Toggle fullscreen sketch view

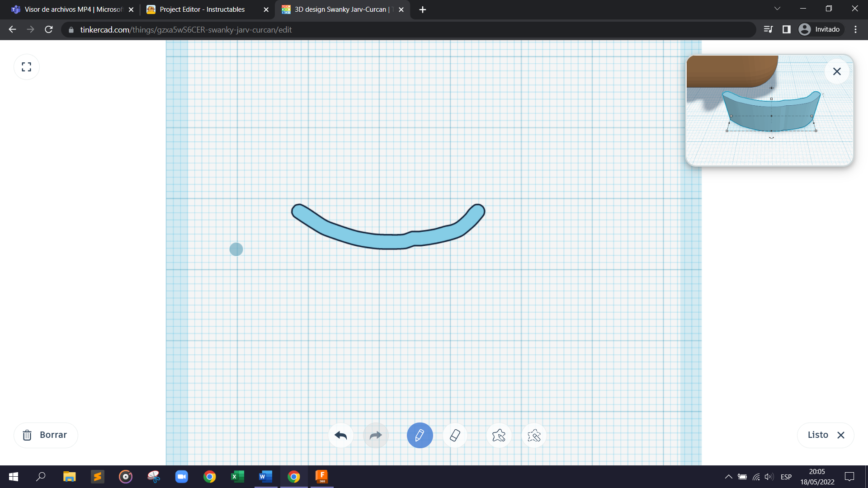coord(27,67)
